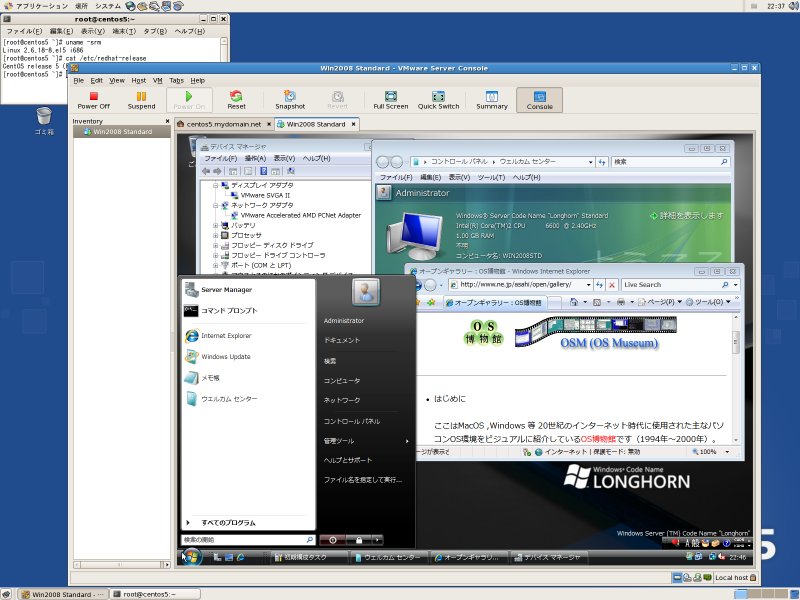Click ファイル名を指定して実行 in Start menu
This screenshot has height=600, width=800.
coord(363,480)
